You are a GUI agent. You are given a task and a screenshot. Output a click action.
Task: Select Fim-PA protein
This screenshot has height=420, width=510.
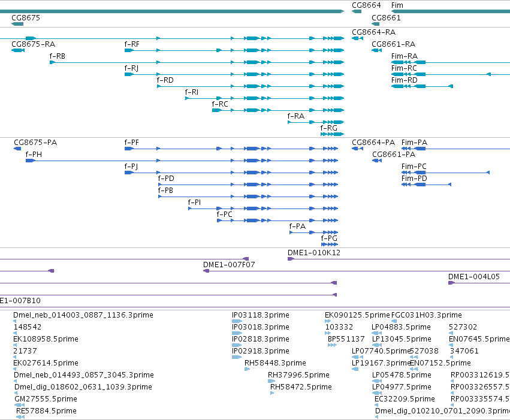pos(414,143)
